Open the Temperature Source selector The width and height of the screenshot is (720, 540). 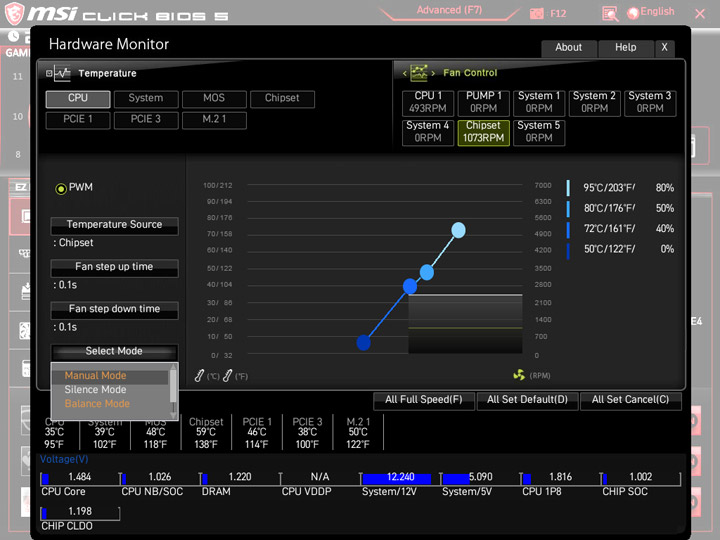114,225
